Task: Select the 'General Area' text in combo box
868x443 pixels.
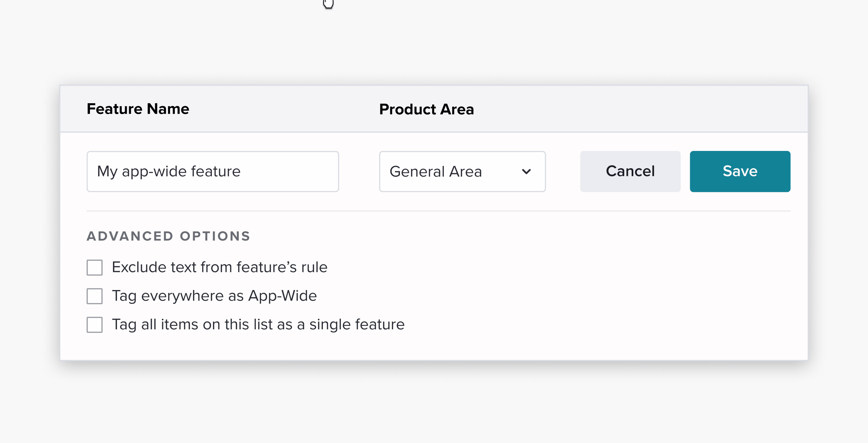Action: [436, 172]
